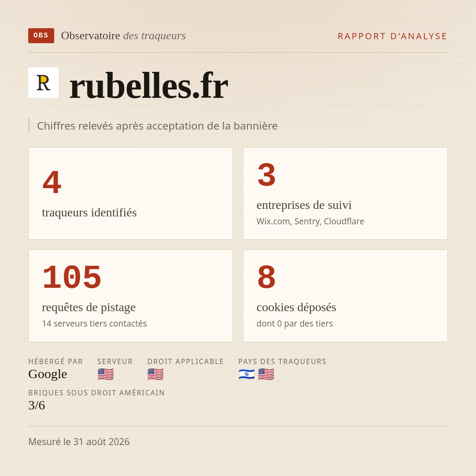Select the banner acceptance subtitle text

coord(157,126)
